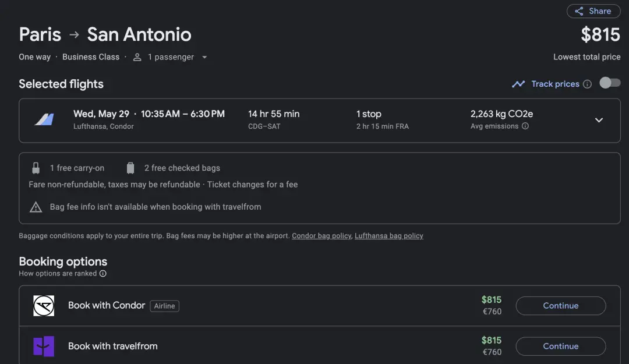Open the Lufthansa bag policy link

pyautogui.click(x=388, y=236)
